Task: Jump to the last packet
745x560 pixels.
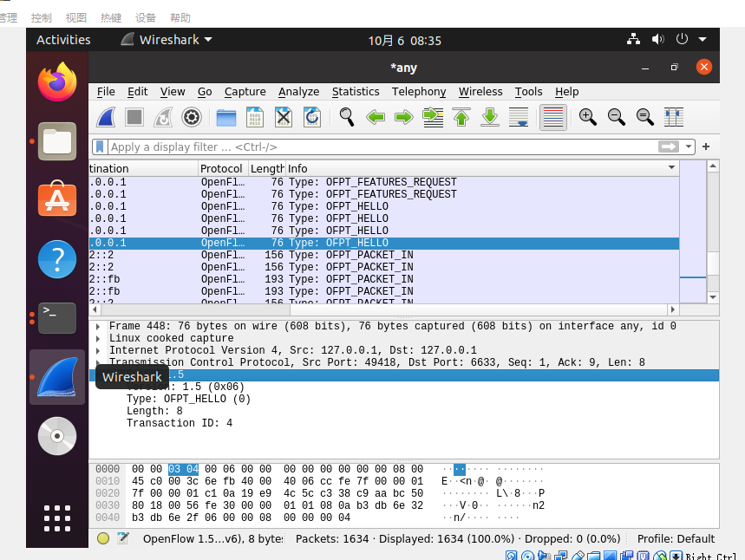Action: pyautogui.click(x=490, y=117)
